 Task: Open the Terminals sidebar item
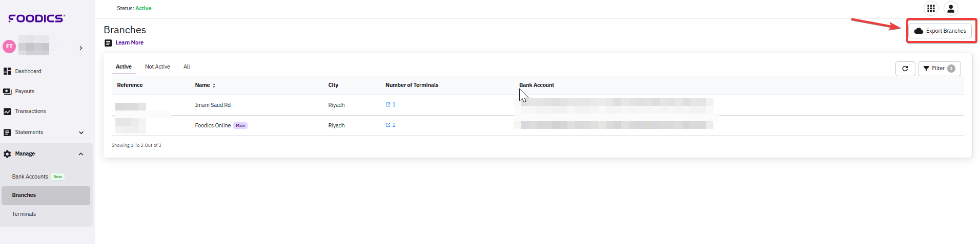[x=24, y=214]
